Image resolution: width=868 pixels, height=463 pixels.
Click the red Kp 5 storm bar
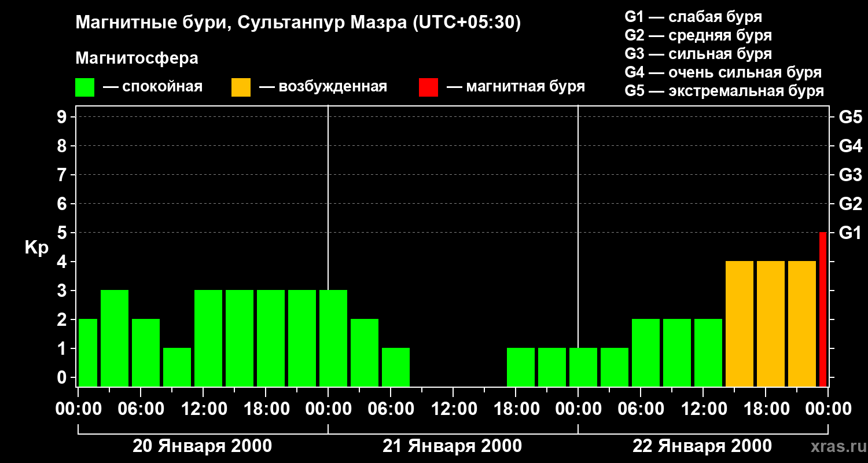tap(823, 309)
